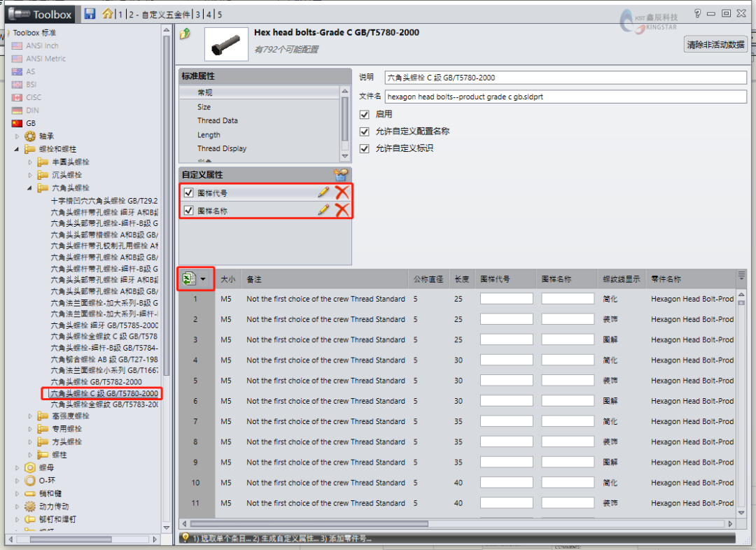
Task: Click the 说明 description input field
Action: [566, 78]
